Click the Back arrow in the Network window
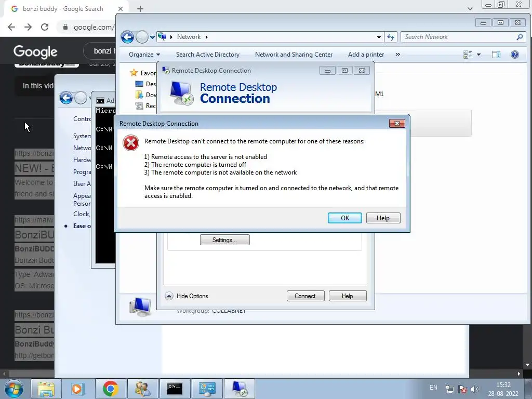This screenshot has height=399, width=532. (x=128, y=37)
